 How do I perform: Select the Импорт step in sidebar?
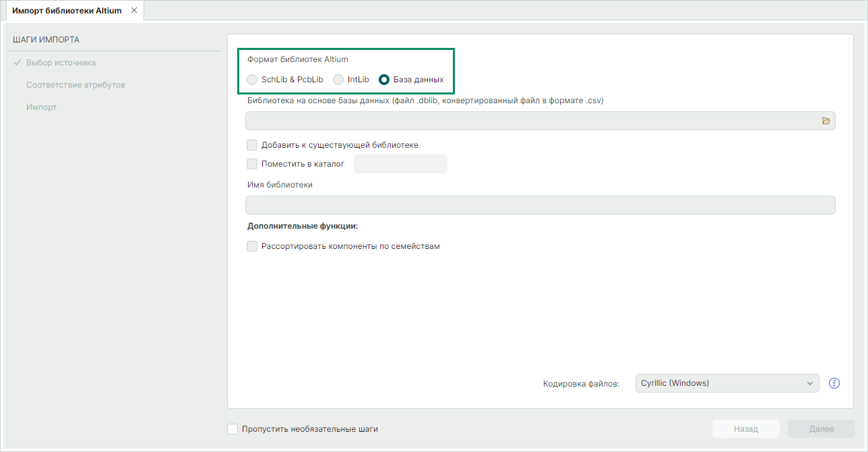tap(41, 107)
